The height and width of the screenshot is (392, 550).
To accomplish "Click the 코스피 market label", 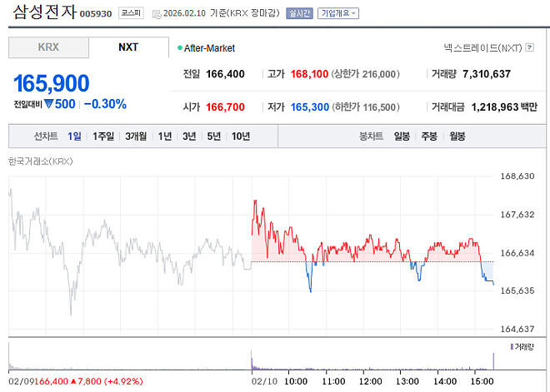I will pyautogui.click(x=131, y=13).
